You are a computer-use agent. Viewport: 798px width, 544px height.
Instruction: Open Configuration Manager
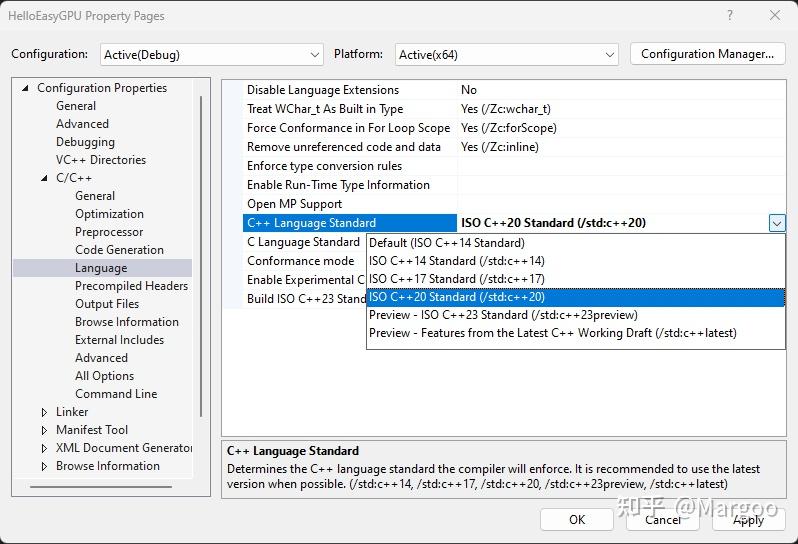(707, 54)
